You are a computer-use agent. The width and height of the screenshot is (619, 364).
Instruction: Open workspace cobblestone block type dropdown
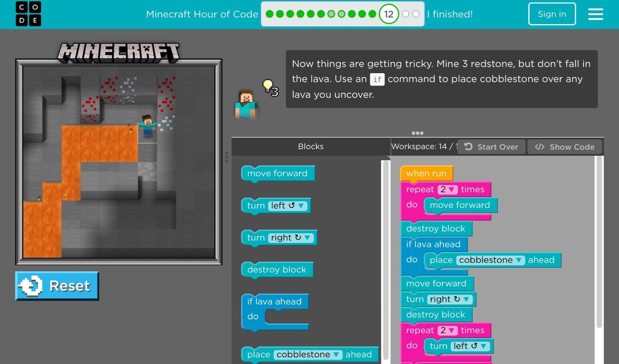click(x=491, y=260)
